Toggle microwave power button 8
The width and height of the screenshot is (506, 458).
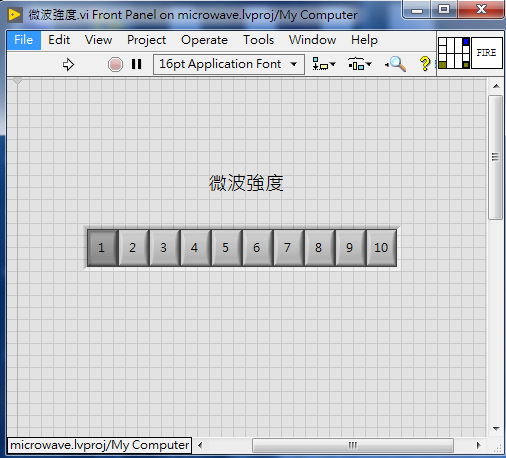click(319, 248)
